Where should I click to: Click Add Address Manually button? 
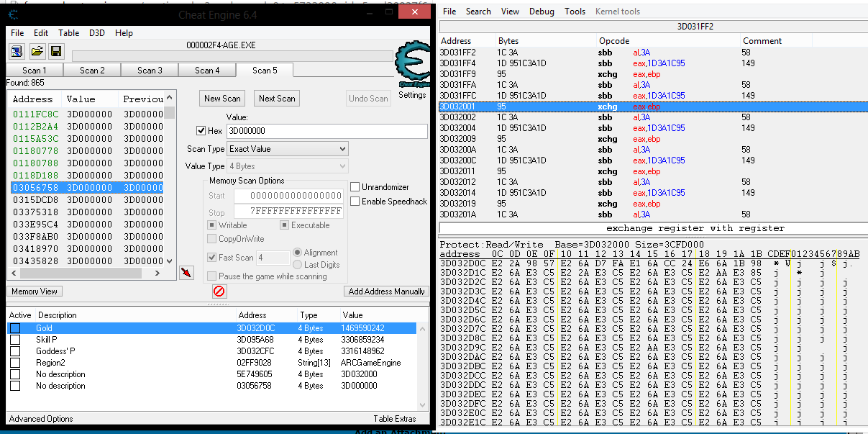(x=386, y=291)
